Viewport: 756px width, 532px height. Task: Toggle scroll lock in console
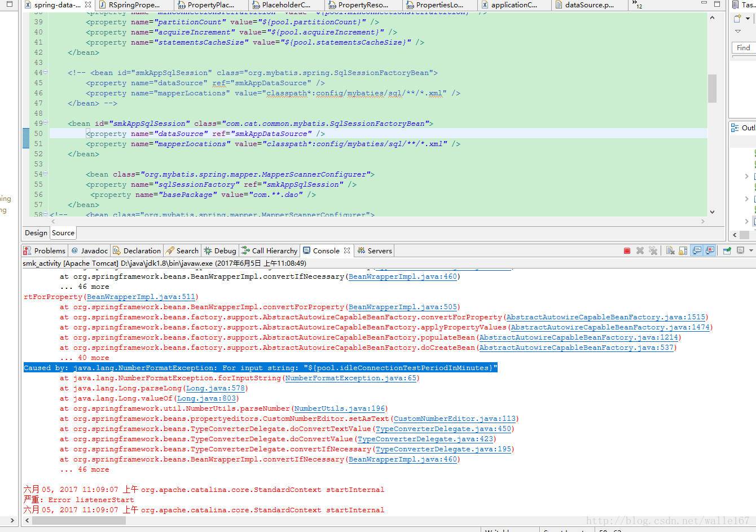point(683,250)
